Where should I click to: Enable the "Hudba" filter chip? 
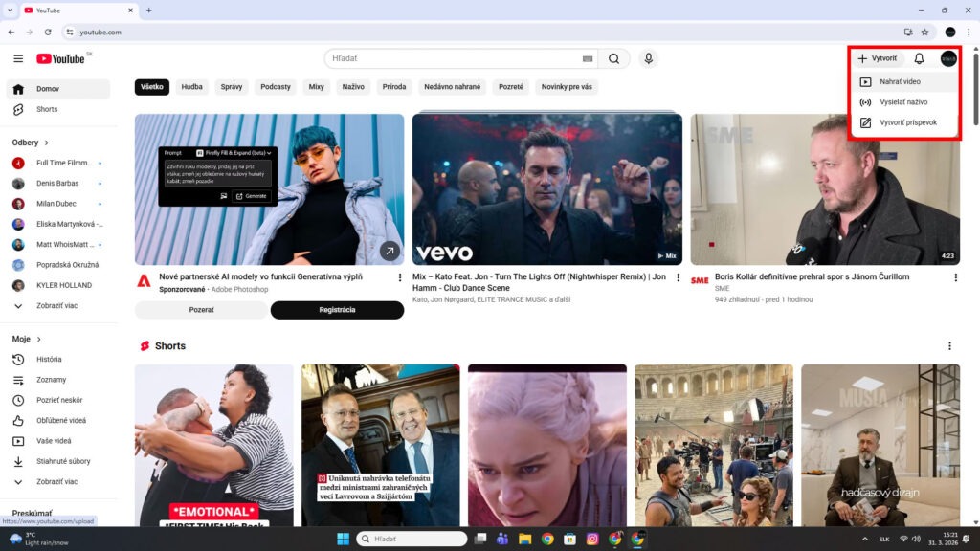(191, 86)
